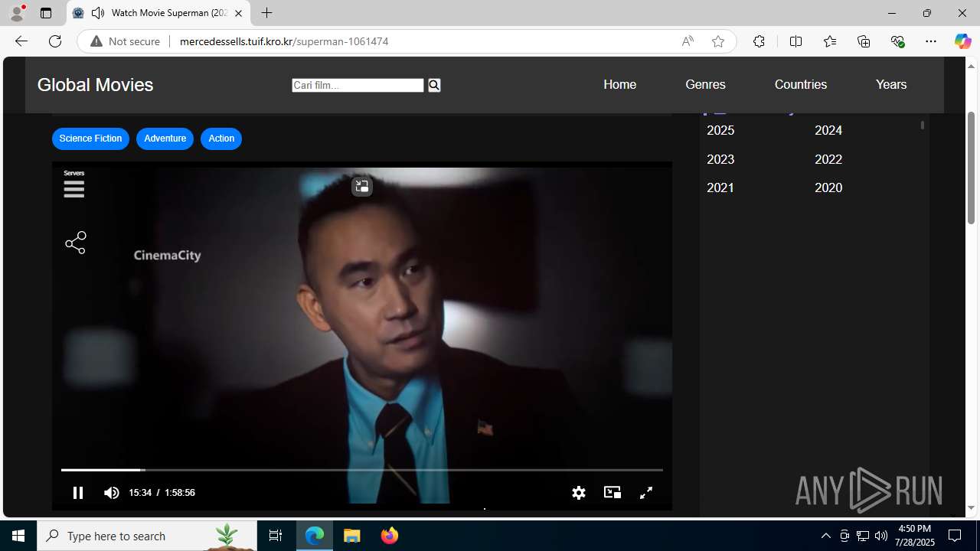Click the Not secure site info
Image resolution: width=980 pixels, height=551 pixels.
126,41
